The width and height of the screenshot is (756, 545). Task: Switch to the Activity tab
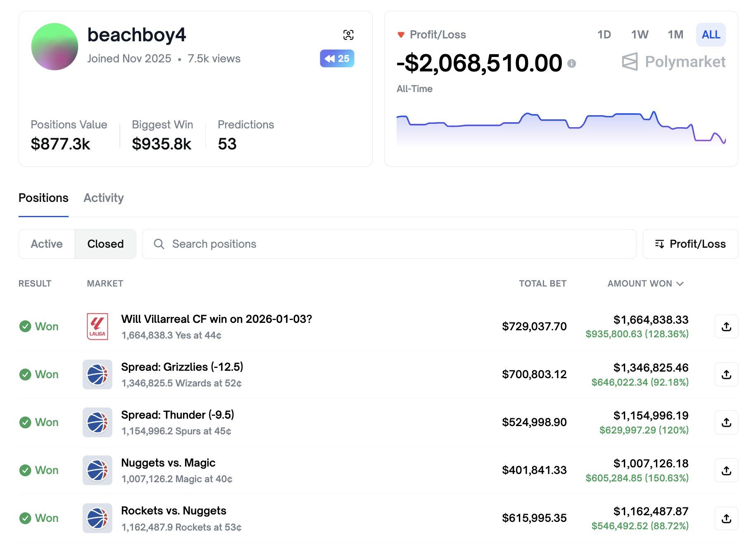click(x=103, y=198)
